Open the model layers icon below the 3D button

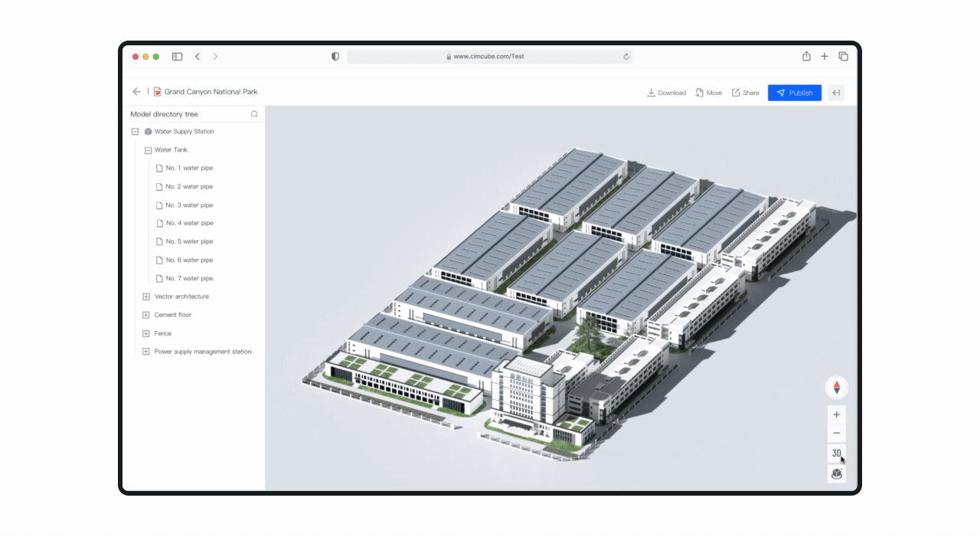click(x=836, y=474)
